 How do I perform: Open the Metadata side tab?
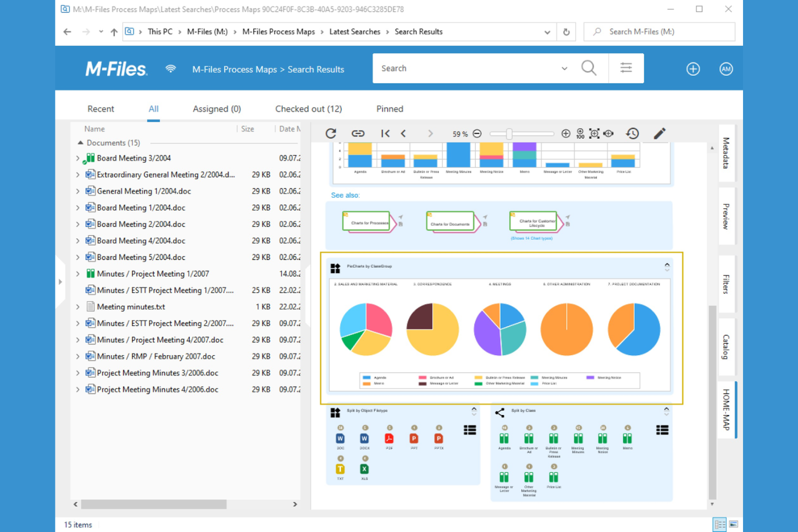[726, 153]
